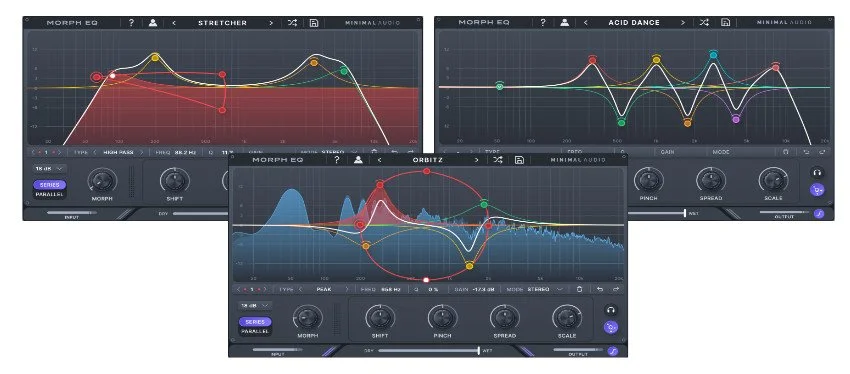Click Scale knob in Orbitz window
This screenshot has width=850, height=374.
[x=567, y=317]
